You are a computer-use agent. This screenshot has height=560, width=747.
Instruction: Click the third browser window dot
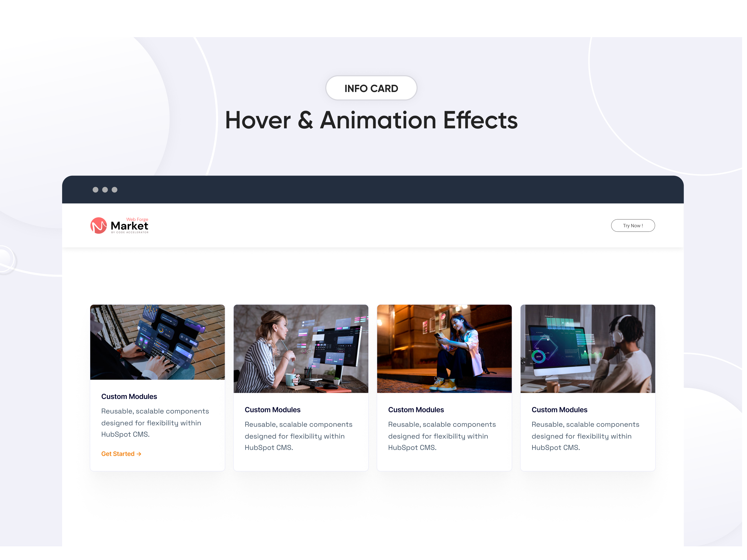tap(114, 190)
